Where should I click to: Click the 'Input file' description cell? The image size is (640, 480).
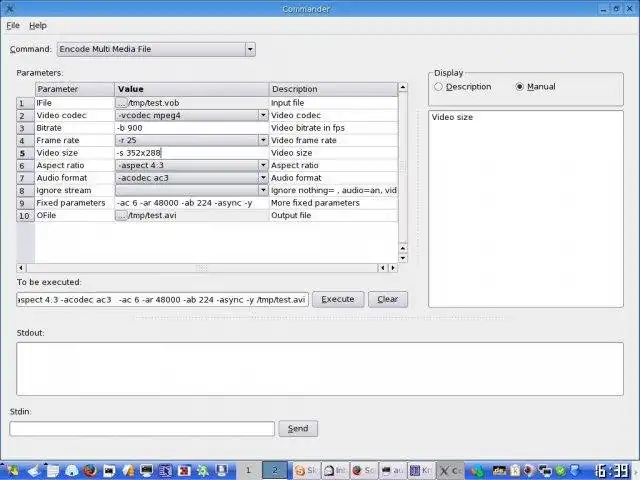click(333, 103)
